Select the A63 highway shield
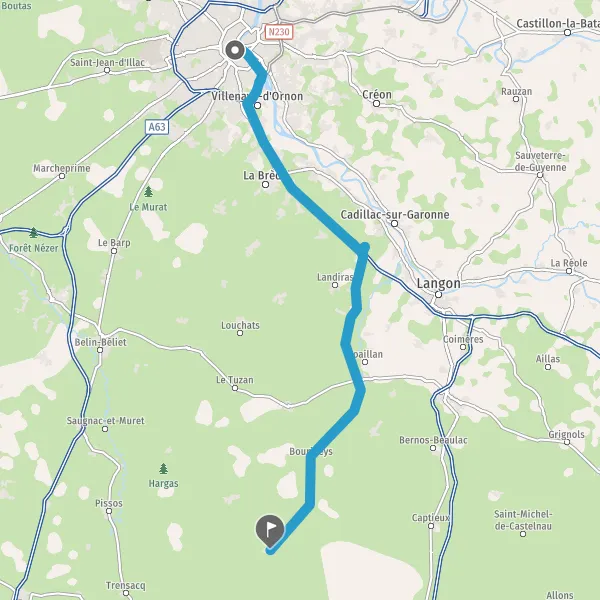 (x=157, y=127)
